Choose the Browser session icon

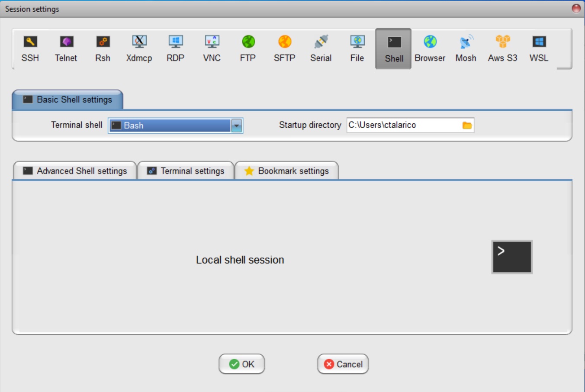click(x=430, y=49)
